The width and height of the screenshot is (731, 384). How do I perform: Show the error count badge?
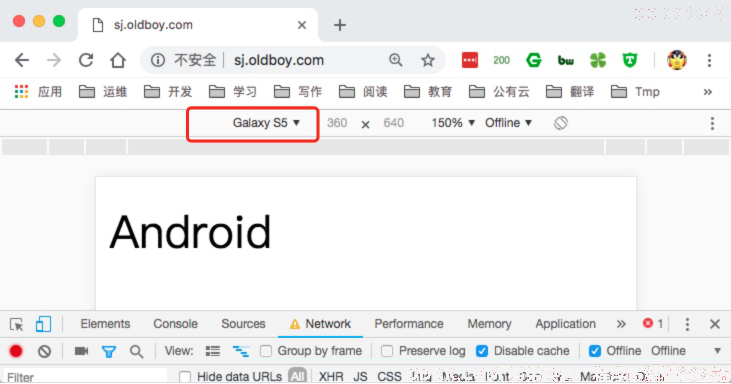(653, 323)
